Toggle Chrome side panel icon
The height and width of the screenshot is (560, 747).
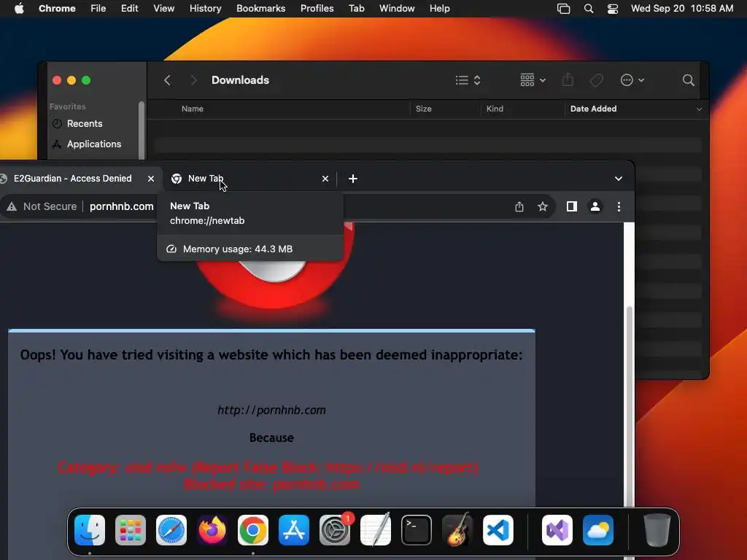pos(572,206)
